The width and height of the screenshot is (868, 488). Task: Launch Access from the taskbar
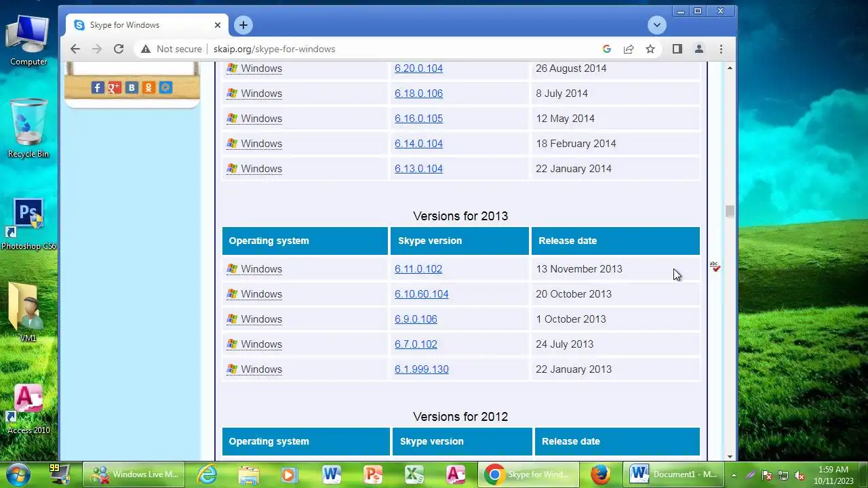point(456,474)
